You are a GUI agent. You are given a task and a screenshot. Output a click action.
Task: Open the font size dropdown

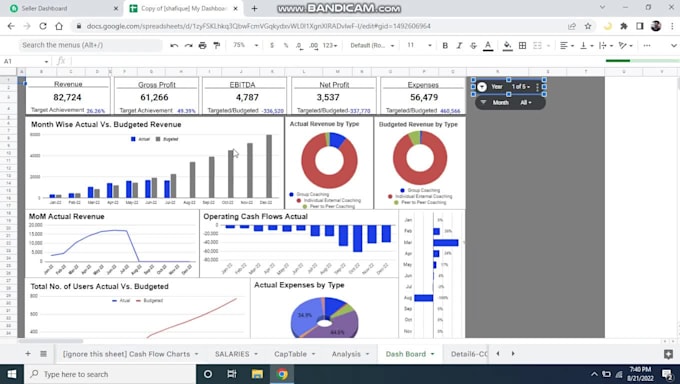[419, 45]
